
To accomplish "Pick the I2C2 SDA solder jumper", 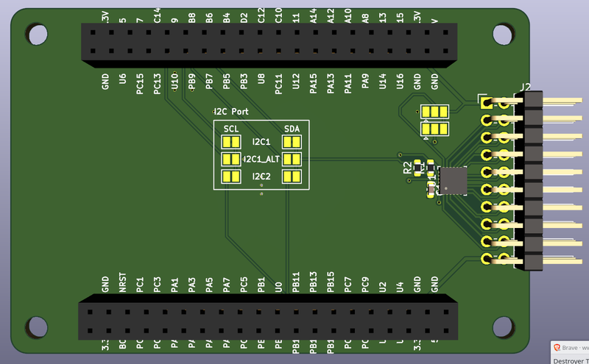I will point(292,176).
